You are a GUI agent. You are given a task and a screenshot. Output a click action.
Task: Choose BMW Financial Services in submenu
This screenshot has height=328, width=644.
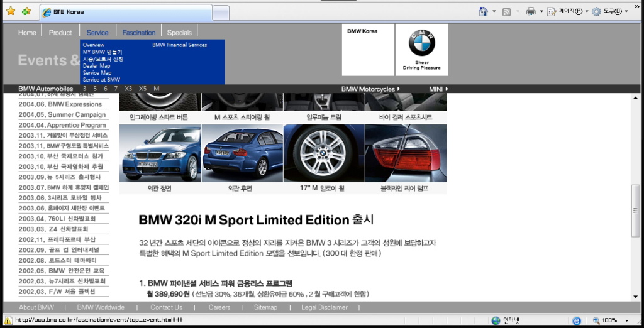click(x=179, y=45)
